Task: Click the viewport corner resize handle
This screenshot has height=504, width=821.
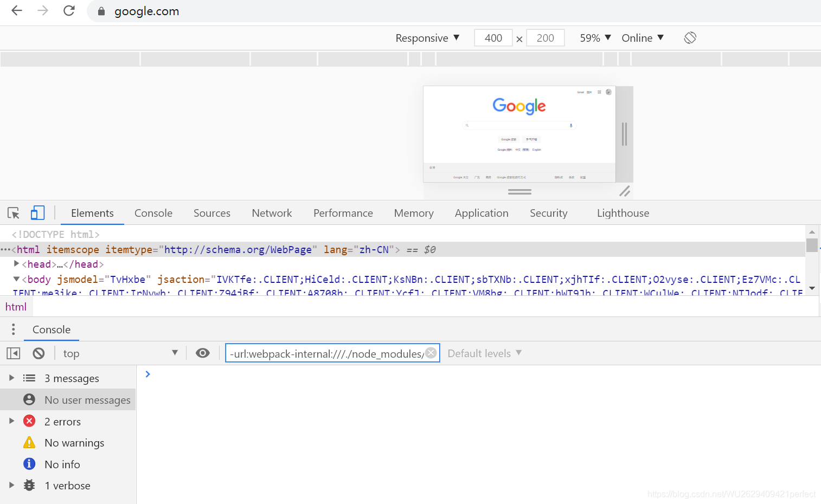Action: (625, 191)
